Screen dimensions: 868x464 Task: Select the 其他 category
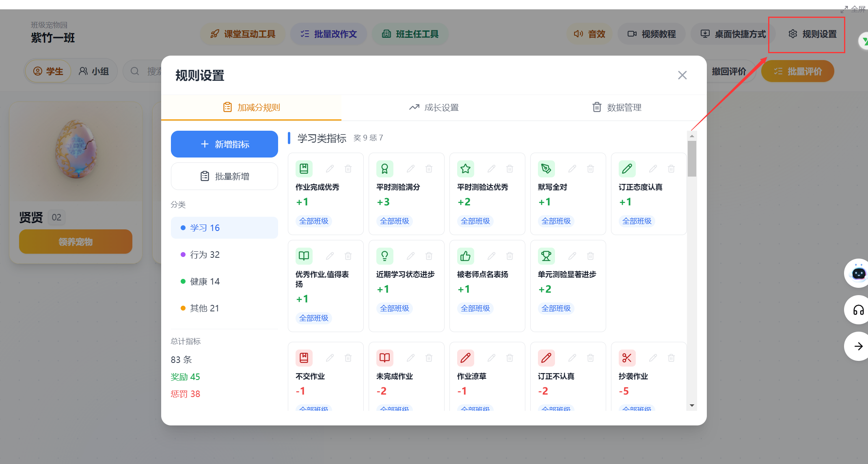point(204,308)
